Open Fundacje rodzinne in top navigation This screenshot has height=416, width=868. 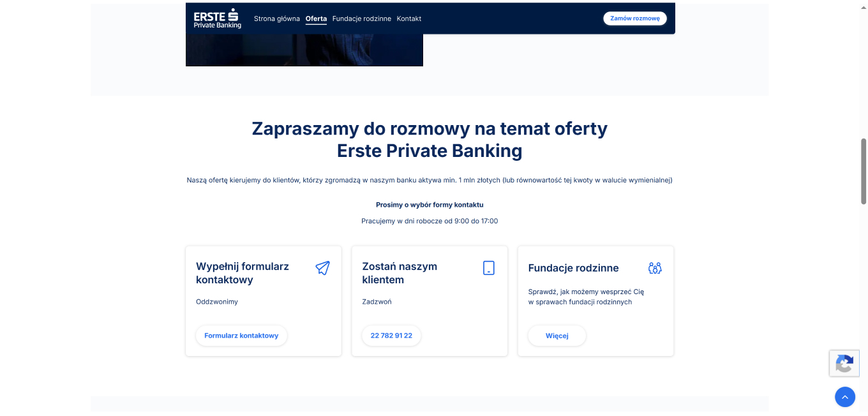(x=362, y=19)
